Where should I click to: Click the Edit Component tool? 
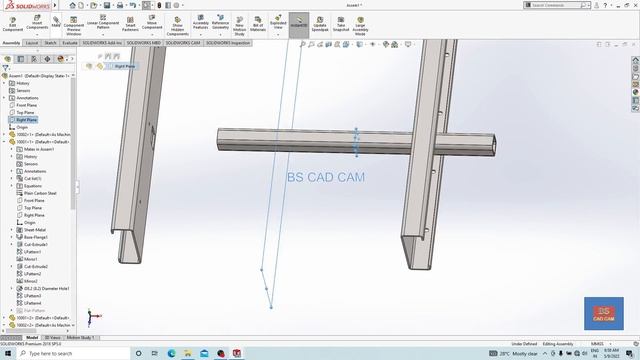click(13, 24)
